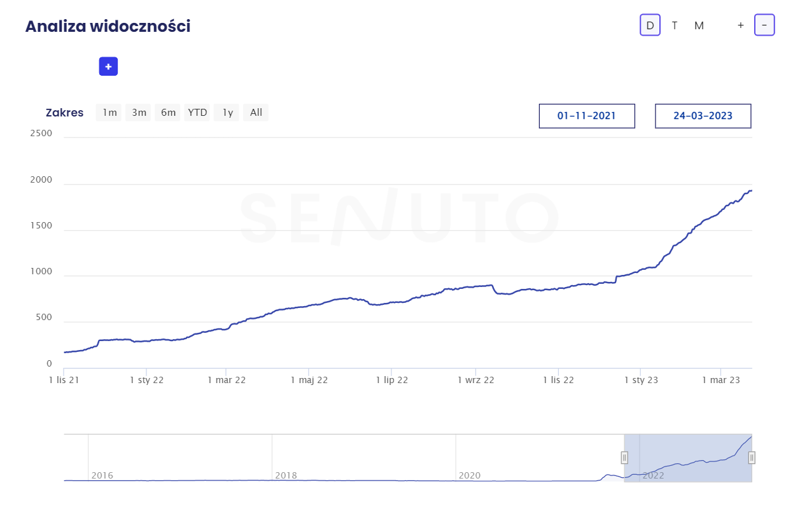This screenshot has height=532, width=800.
Task: Grab the left navigator range handle
Action: click(x=624, y=458)
